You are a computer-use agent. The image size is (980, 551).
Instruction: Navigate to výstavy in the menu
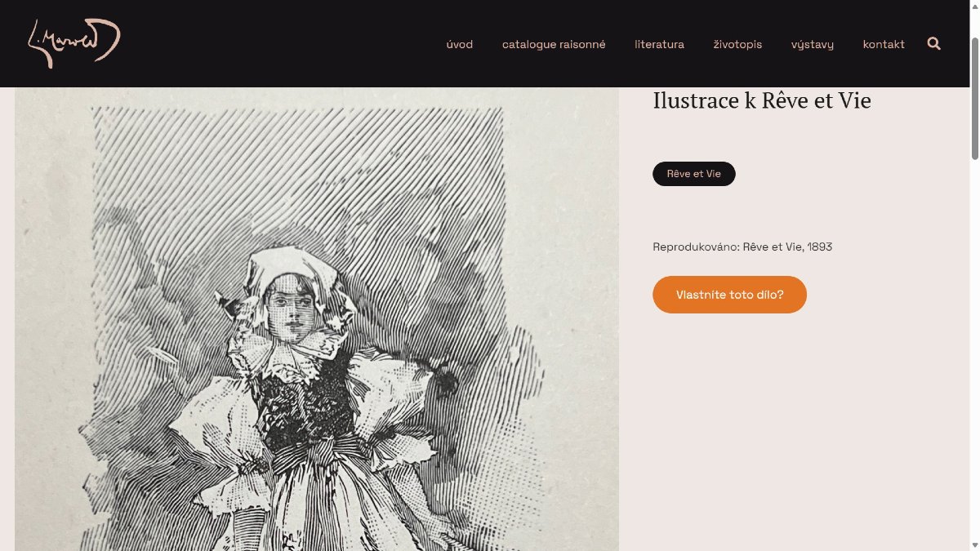point(813,44)
